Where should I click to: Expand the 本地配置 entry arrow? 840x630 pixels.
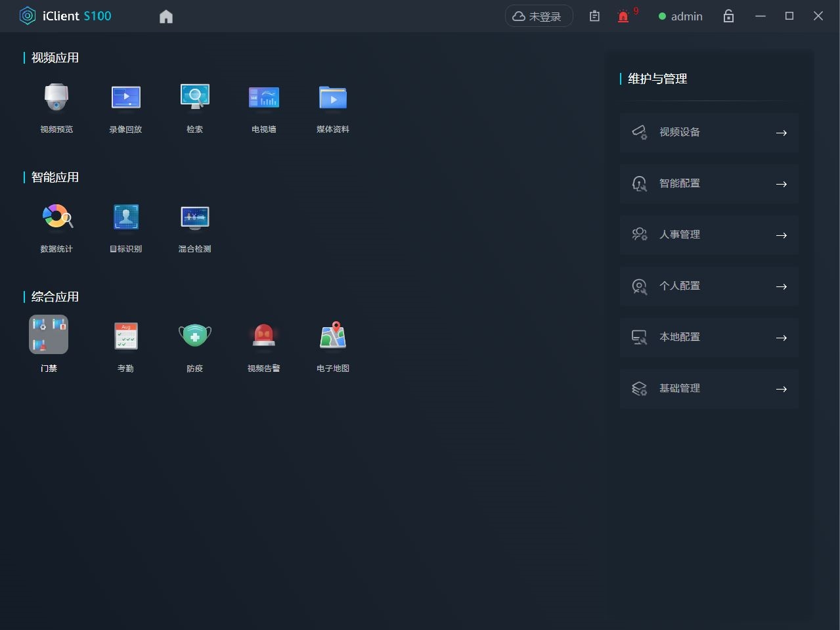click(781, 338)
